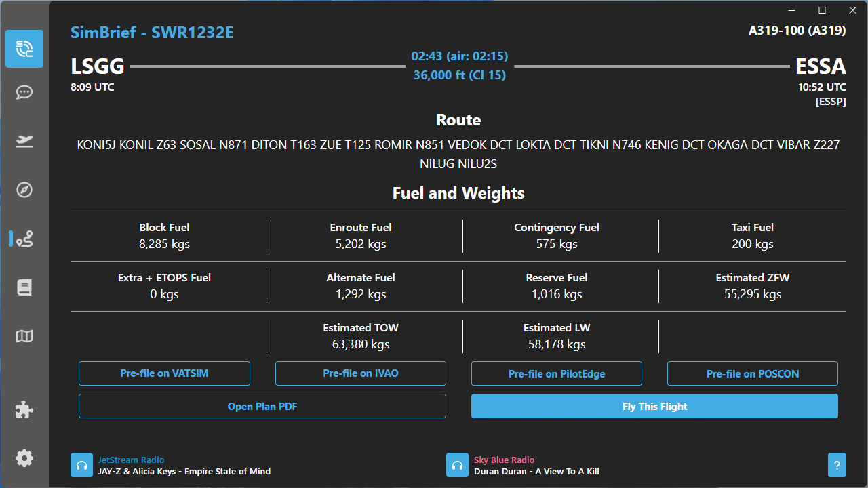Open the logbook book icon

click(24, 287)
